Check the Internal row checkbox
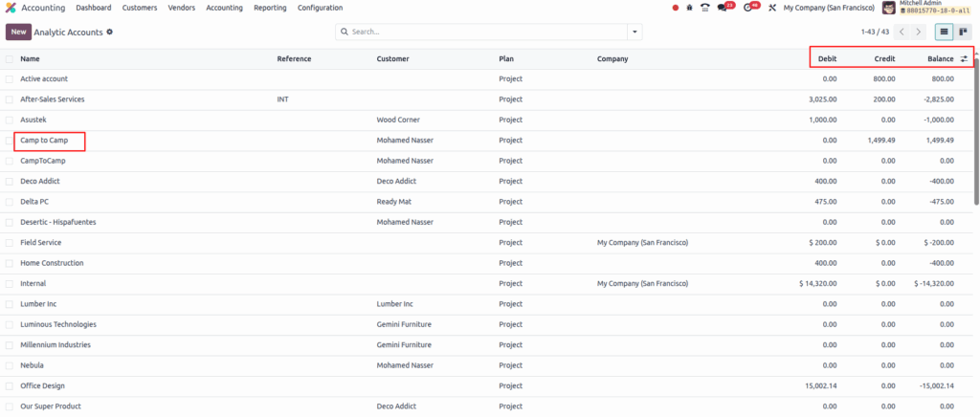 tap(10, 283)
